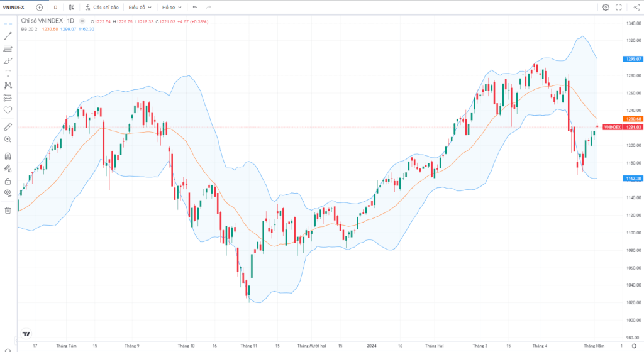
Task: Select the ruler measure tool
Action: tap(8, 127)
